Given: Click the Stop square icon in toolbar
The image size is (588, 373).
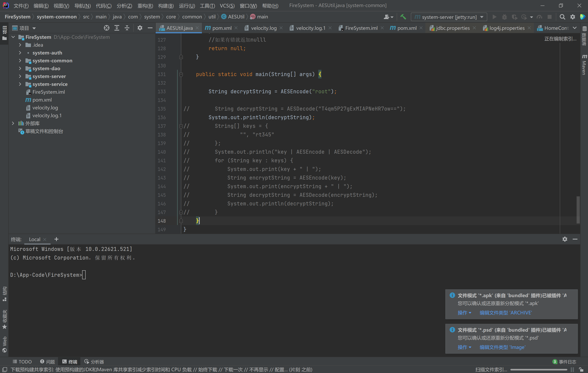Looking at the screenshot, I should point(549,17).
